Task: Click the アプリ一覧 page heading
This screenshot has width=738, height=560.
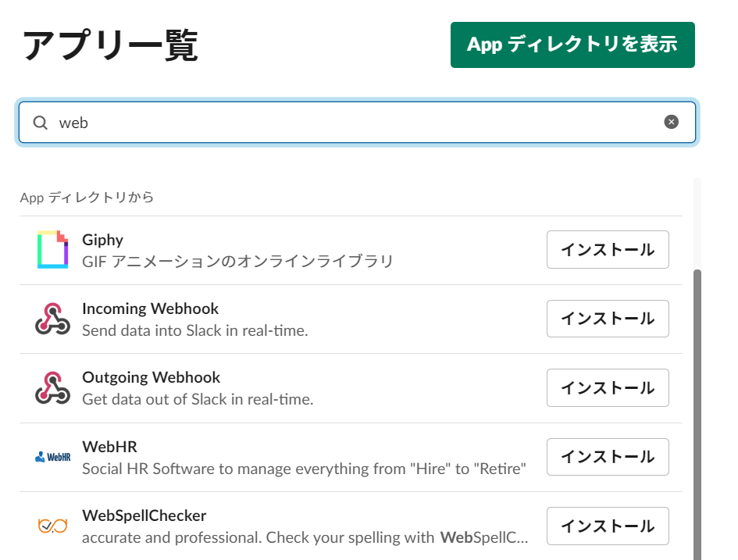Action: click(111, 45)
